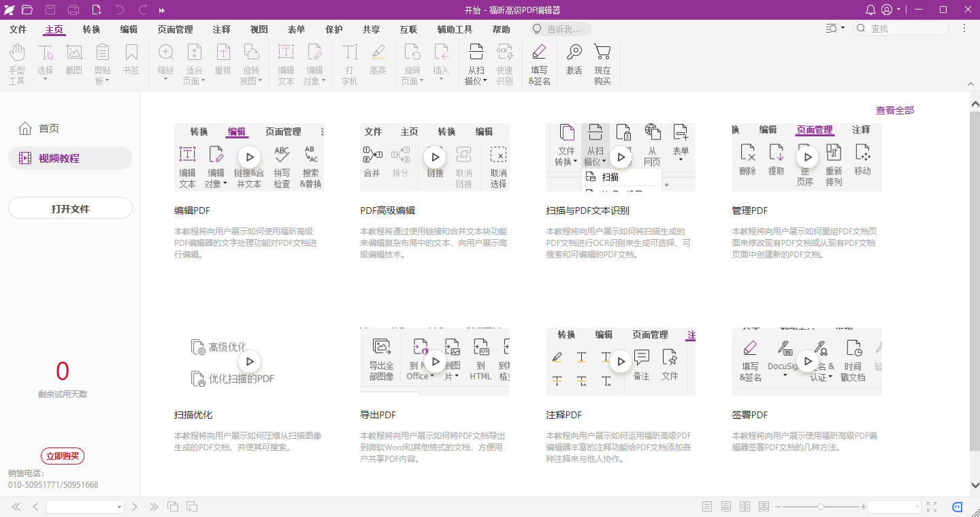Click the Find (查找) search field
This screenshot has width=980, height=517.
click(900, 29)
